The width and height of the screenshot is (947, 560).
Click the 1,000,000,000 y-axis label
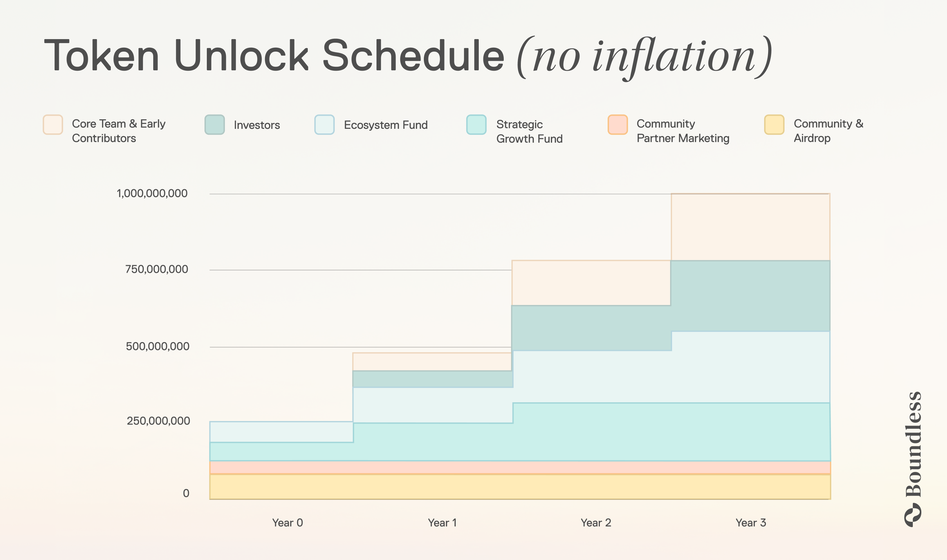pos(152,194)
